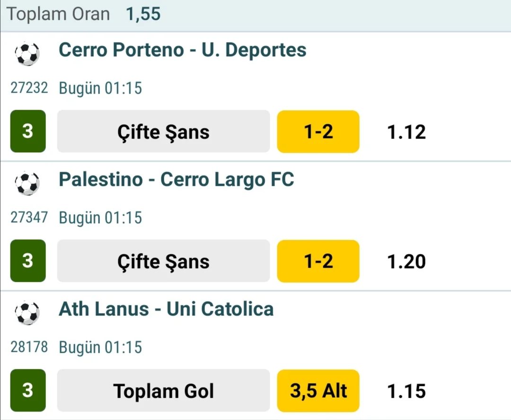Open the Palestino - Cerro Largo FC match
Image resolution: width=511 pixels, height=420 pixels.
176,180
